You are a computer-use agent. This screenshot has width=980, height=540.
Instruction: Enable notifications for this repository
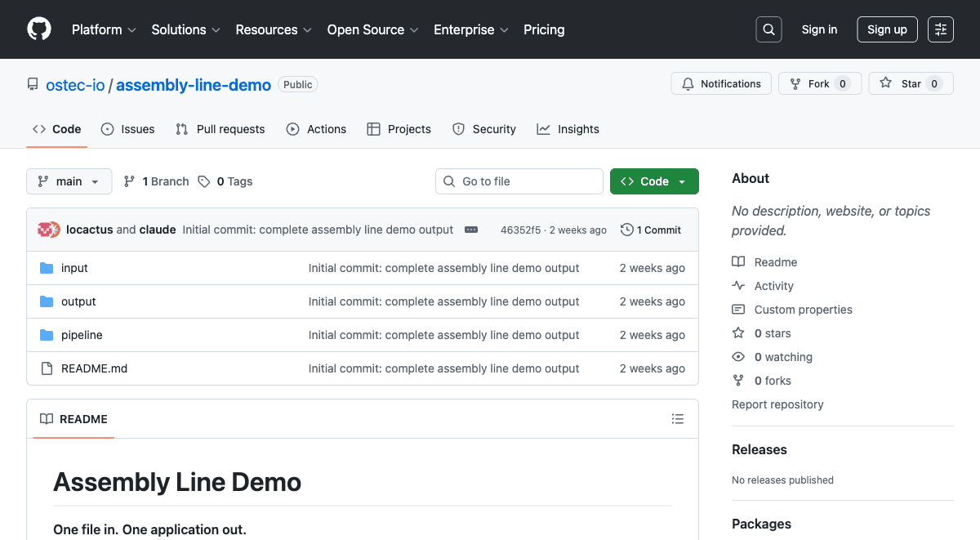pos(721,83)
